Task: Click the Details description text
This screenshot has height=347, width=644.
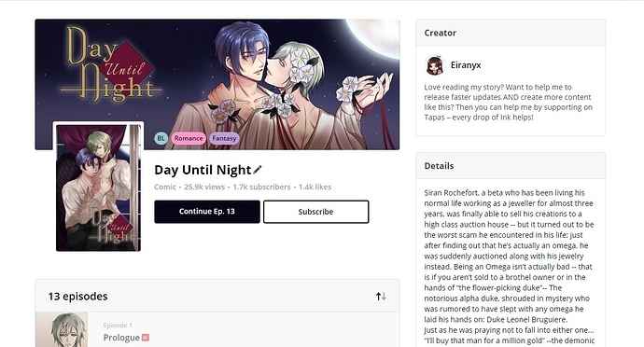Action: (x=510, y=267)
